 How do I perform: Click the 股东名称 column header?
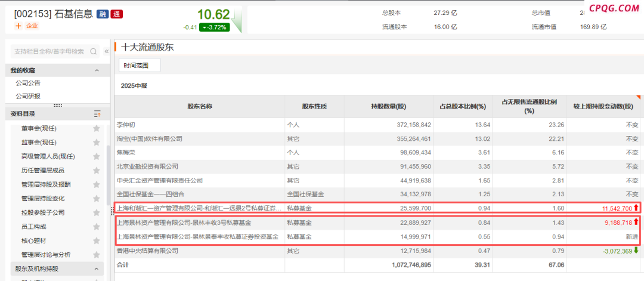[200, 107]
